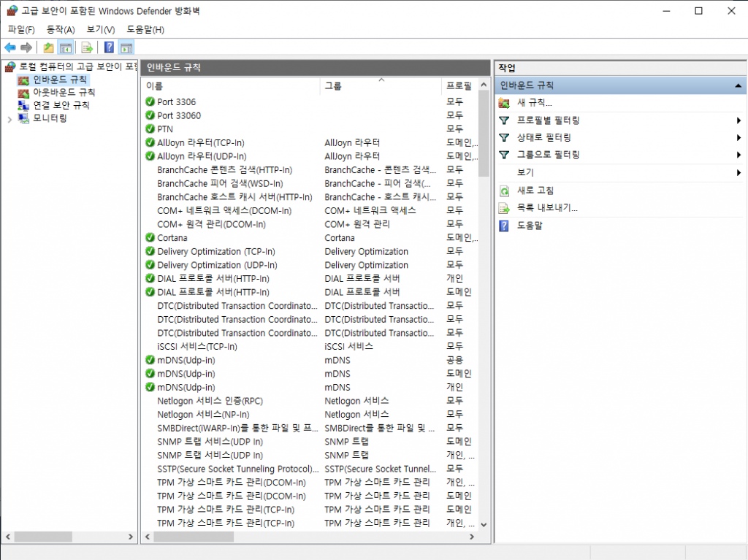Click 목록 내보내기... action link
The image size is (748, 560).
pyautogui.click(x=547, y=208)
